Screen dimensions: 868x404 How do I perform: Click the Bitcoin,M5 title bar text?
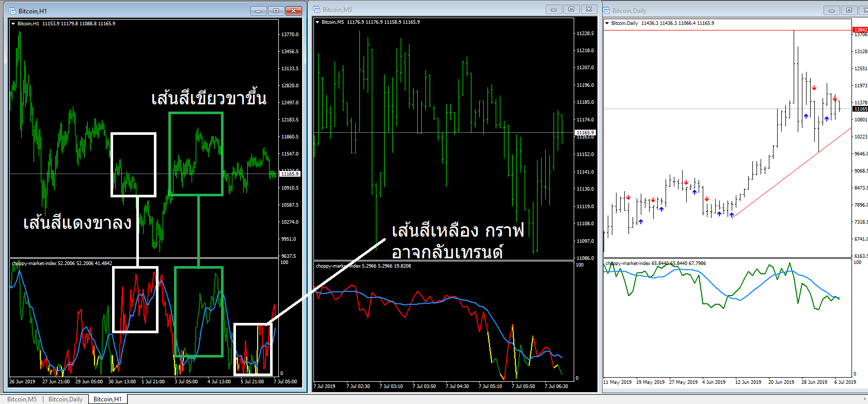pos(337,9)
